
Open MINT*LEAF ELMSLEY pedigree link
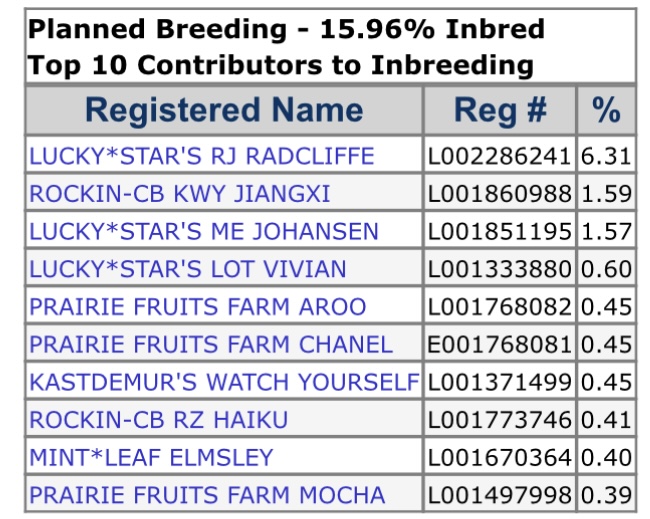(x=151, y=458)
